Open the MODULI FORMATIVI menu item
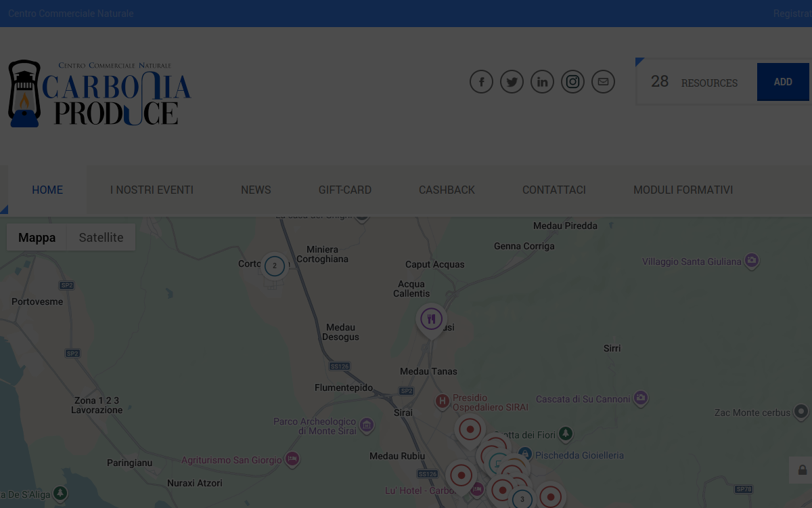Image resolution: width=812 pixels, height=508 pixels. (683, 190)
